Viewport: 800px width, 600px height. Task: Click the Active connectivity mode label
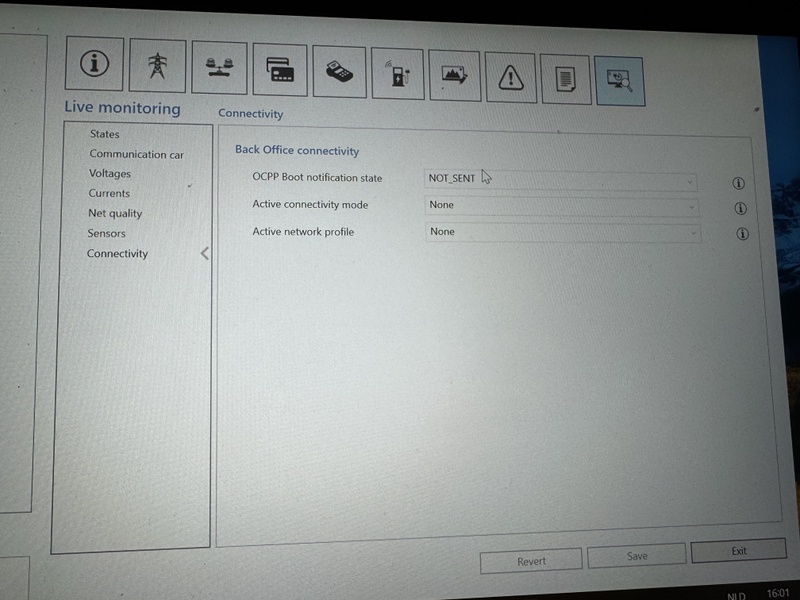[310, 205]
